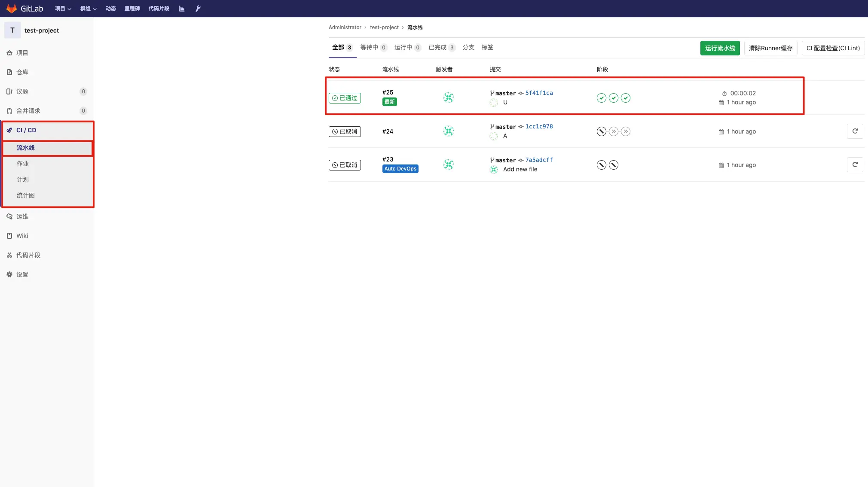The height and width of the screenshot is (487, 868).
Task: Open 作业 in the CI/CD submenu
Action: pos(23,164)
